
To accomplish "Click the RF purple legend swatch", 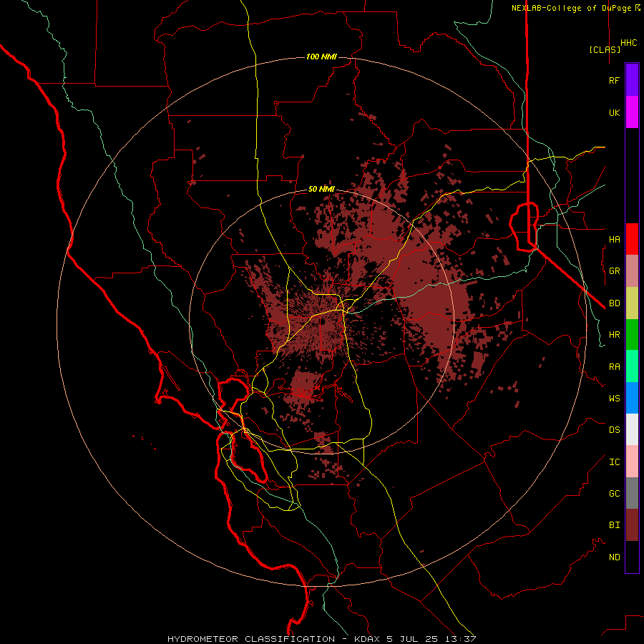I will (x=632, y=80).
